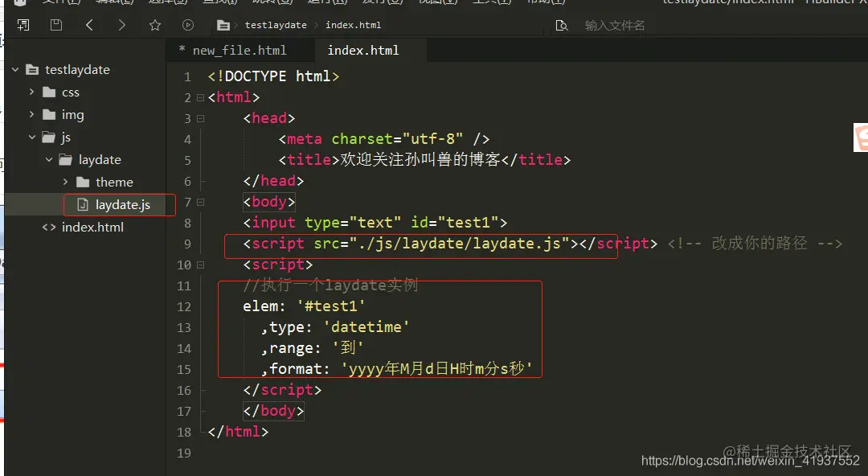Viewport: 868px width, 476px height.
Task: Expand the css folder chevron
Action: point(32,92)
